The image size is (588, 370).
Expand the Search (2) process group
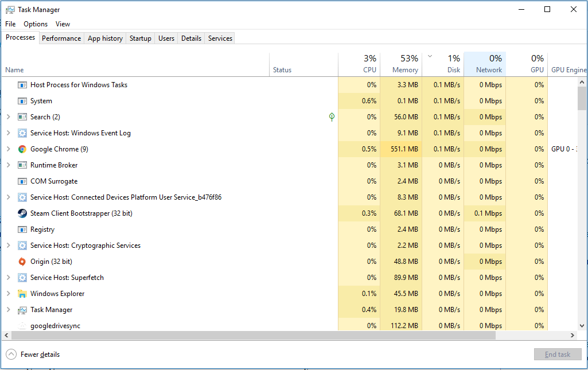coord(8,117)
